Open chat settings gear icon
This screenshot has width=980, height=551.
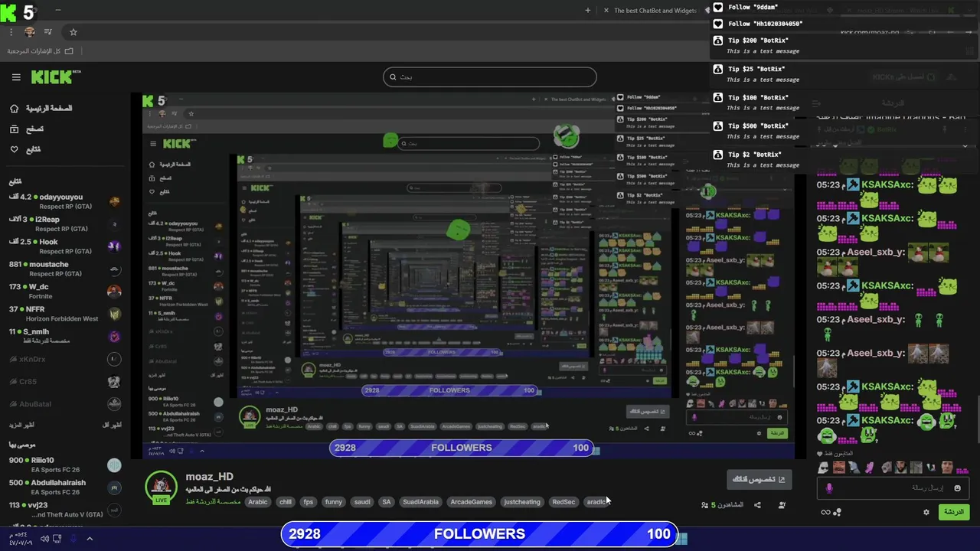926,512
